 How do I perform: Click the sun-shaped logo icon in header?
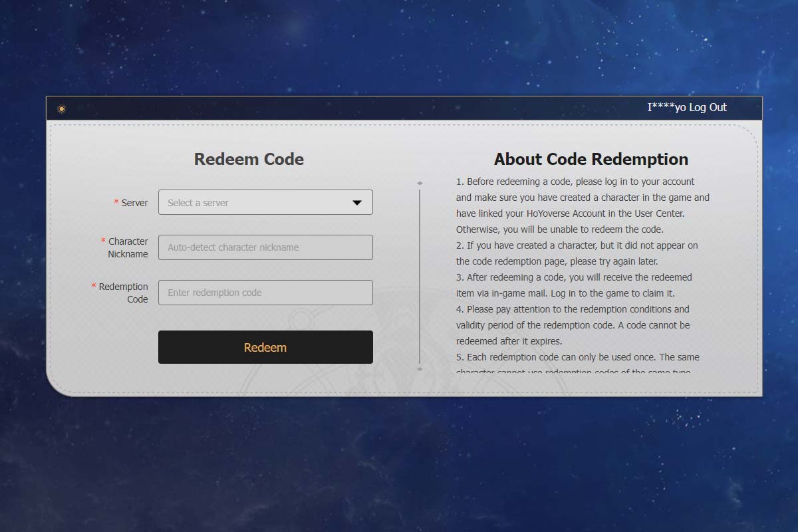point(62,109)
